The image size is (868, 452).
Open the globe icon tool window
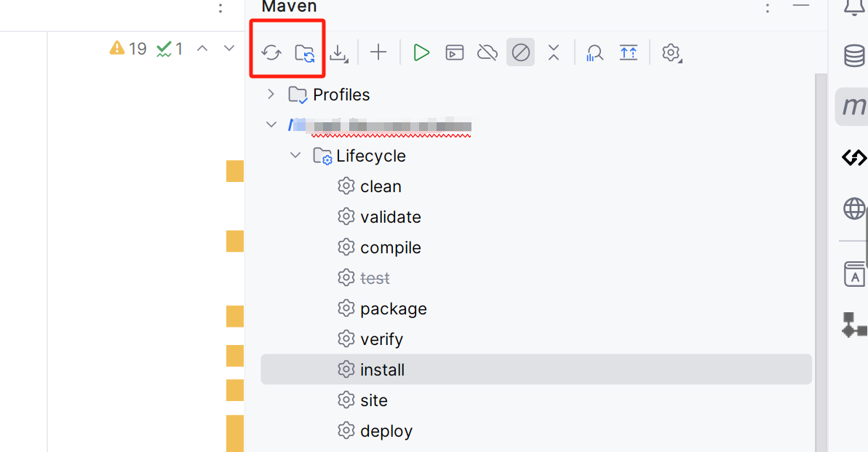pyautogui.click(x=854, y=209)
